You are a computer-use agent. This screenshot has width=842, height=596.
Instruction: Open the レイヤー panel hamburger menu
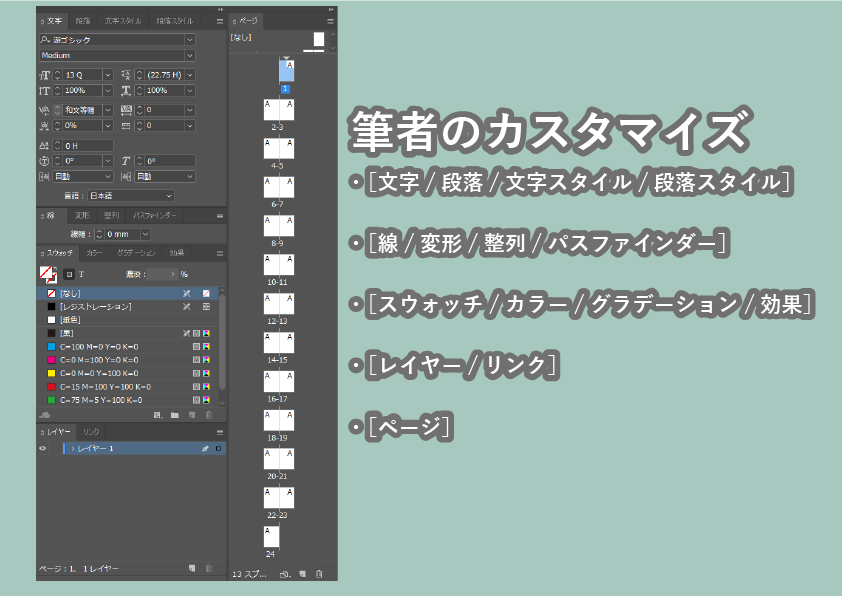[220, 432]
